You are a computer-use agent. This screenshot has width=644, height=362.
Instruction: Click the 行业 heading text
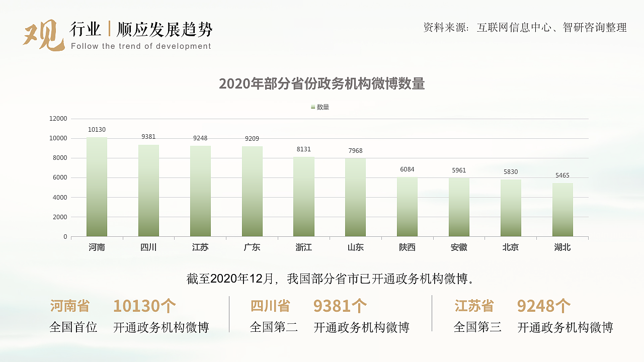86,30
